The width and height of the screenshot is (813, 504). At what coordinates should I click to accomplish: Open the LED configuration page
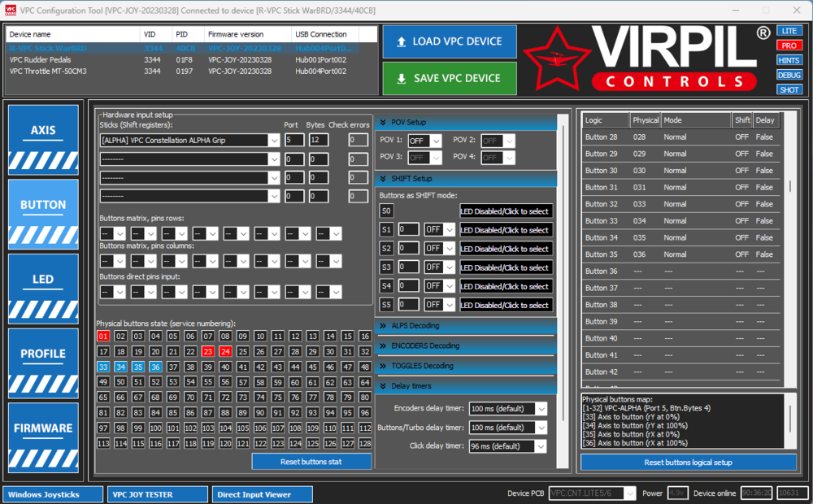(43, 289)
